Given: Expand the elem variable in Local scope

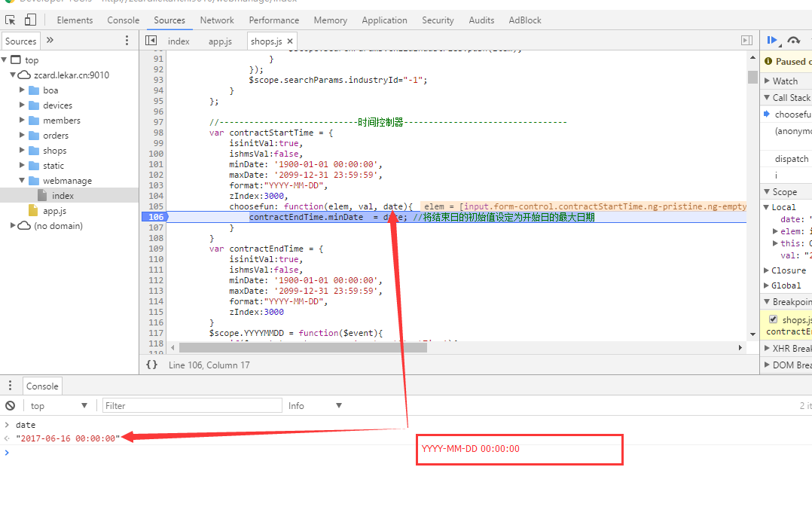Looking at the screenshot, I should [775, 231].
